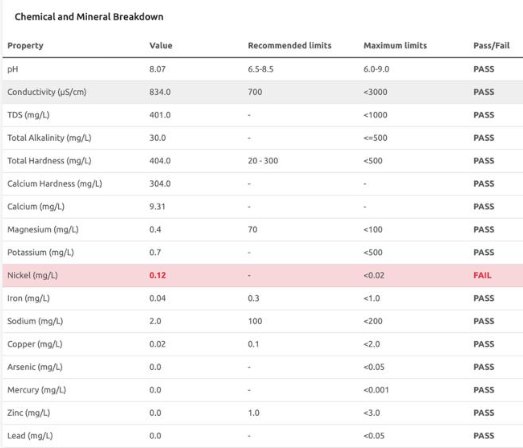Click the TDS (mg/L) row label
Viewport: 523px width, 448px height.
click(28, 115)
